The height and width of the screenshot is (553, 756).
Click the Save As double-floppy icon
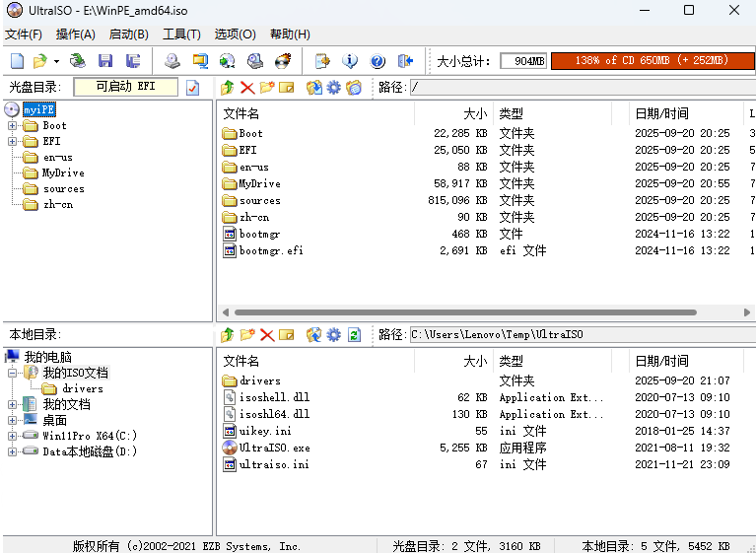[133, 61]
